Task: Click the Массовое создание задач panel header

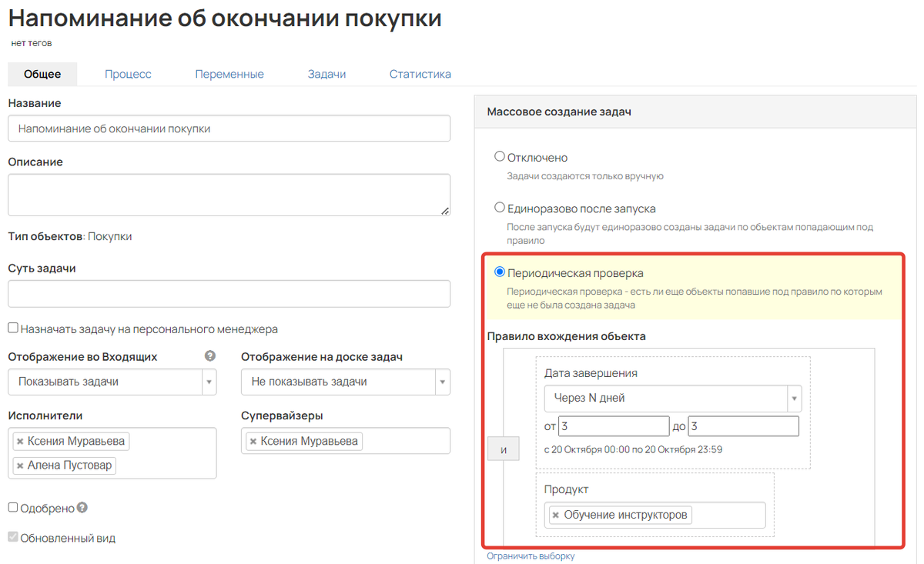Action: 695,112
